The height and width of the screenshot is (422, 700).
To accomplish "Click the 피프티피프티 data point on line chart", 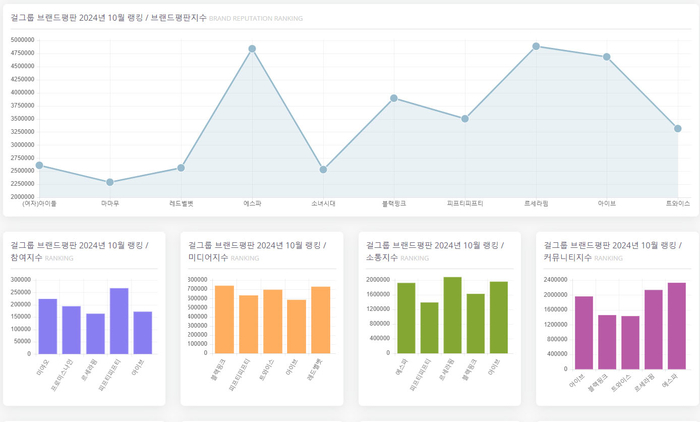I will click(x=465, y=119).
